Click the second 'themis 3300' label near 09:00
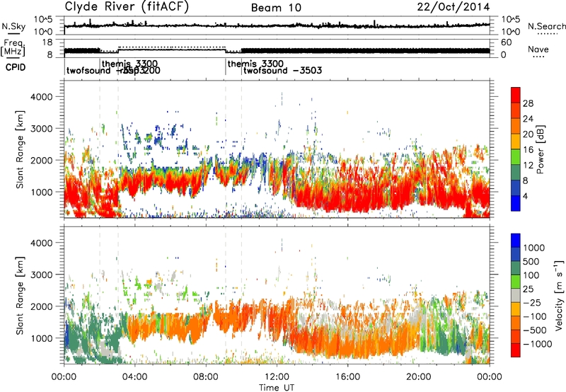 255,64
